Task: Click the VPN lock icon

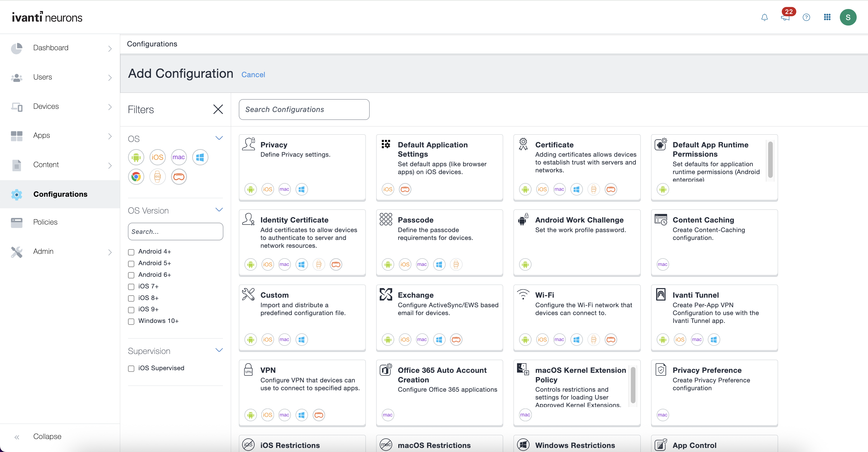Action: point(248,370)
